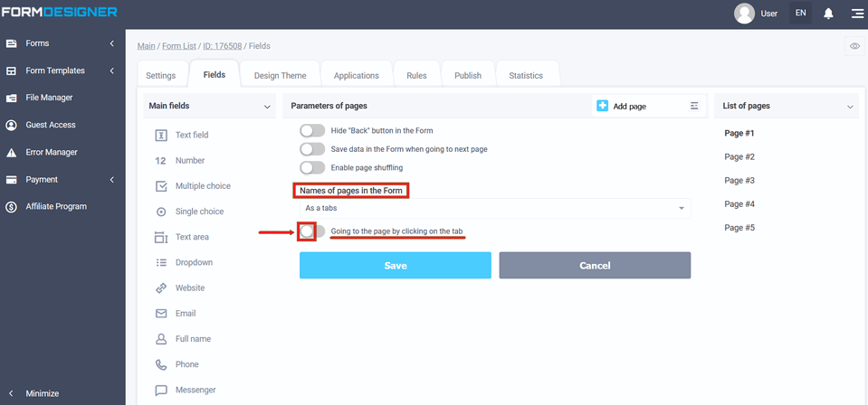868x405 pixels.
Task: Click the notification bell icon
Action: click(828, 14)
